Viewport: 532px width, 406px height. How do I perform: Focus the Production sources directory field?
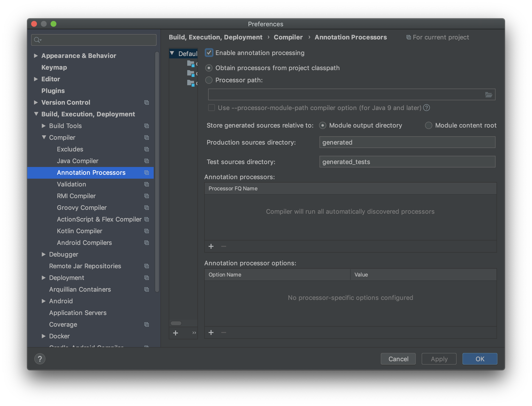pos(407,142)
